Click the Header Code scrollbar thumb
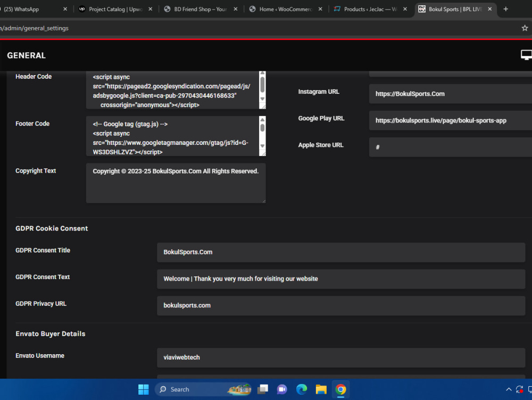Viewport: 532px width, 400px height. pos(262,85)
